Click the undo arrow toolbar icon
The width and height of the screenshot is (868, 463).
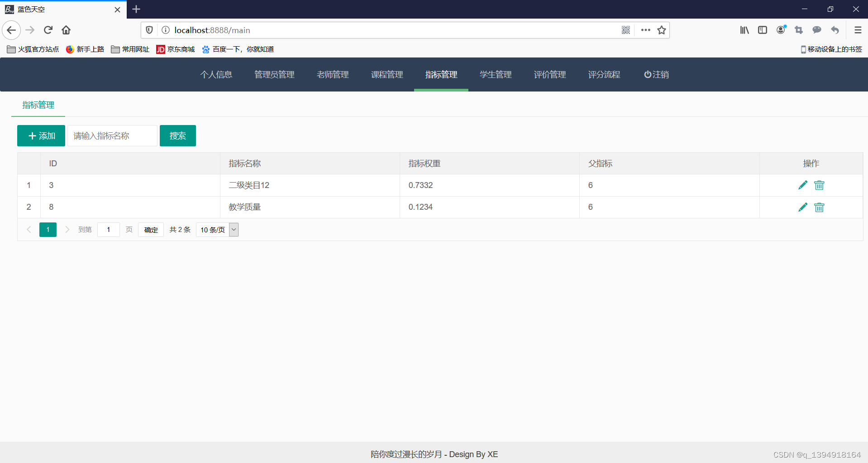pos(835,30)
